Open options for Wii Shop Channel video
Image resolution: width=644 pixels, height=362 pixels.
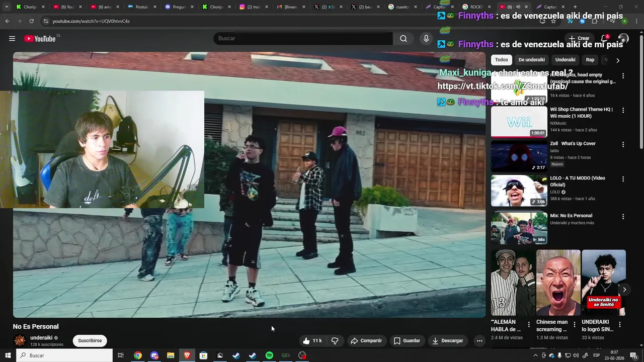(x=623, y=110)
